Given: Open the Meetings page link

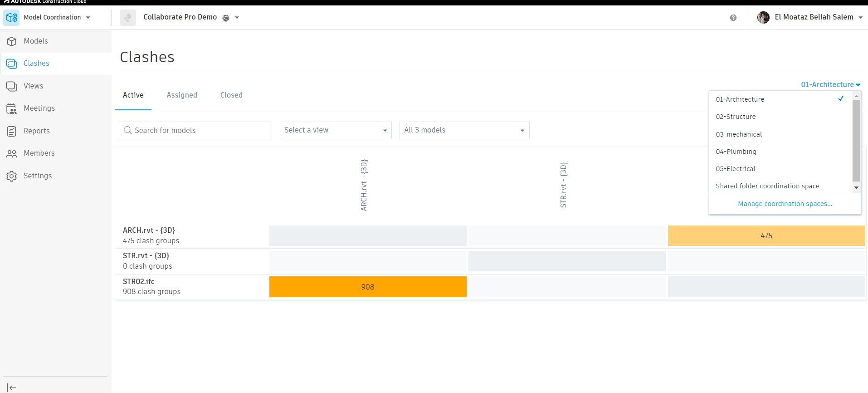Looking at the screenshot, I should coord(39,108).
